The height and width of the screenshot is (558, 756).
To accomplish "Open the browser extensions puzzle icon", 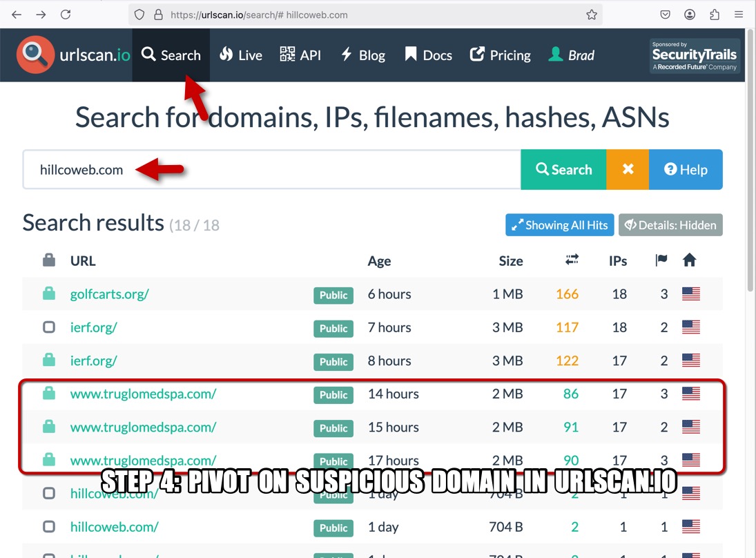I will click(x=715, y=15).
